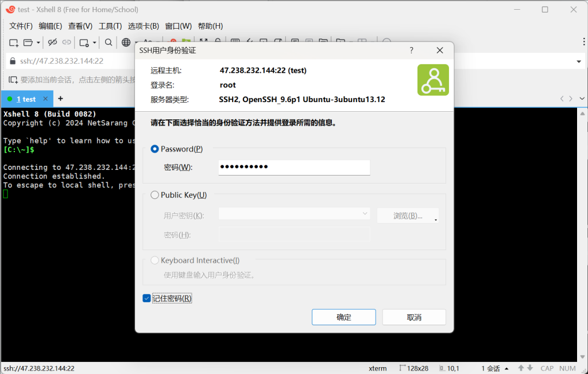Click the Open session folder icon

28,42
